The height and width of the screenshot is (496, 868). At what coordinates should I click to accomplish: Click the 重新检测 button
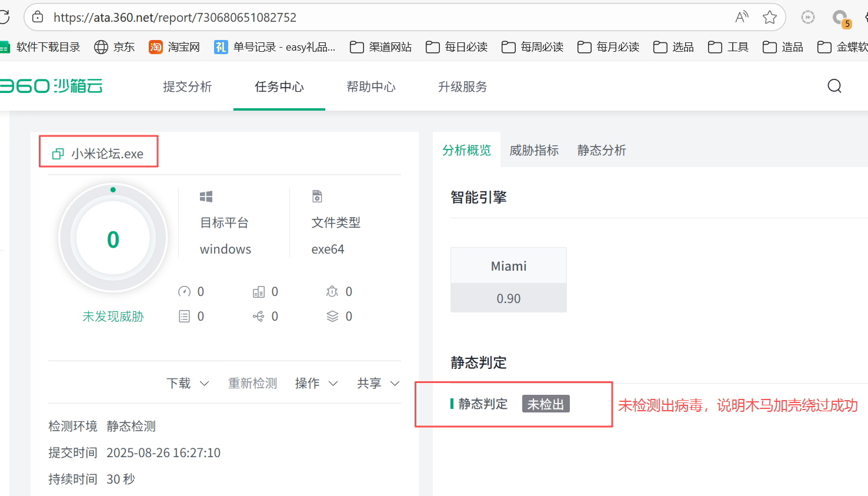click(x=253, y=384)
